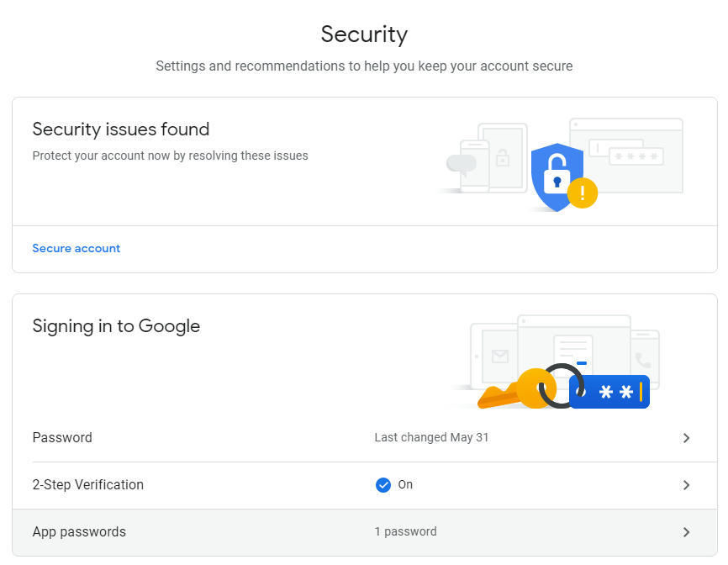
Task: Open Password settings via chevron arrow
Action: [686, 438]
